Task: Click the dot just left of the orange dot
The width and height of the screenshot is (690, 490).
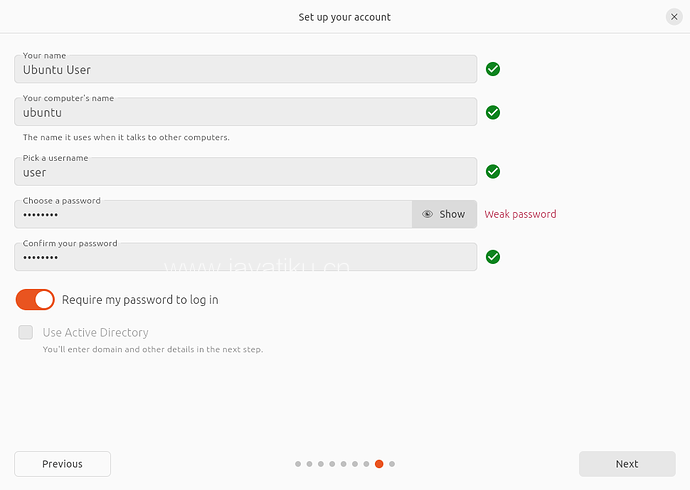Action: (367, 464)
